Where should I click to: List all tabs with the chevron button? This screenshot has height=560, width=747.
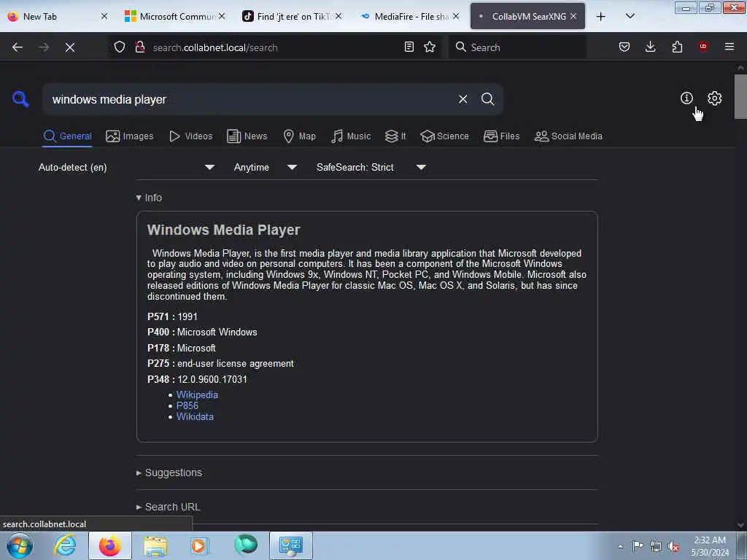click(x=630, y=17)
